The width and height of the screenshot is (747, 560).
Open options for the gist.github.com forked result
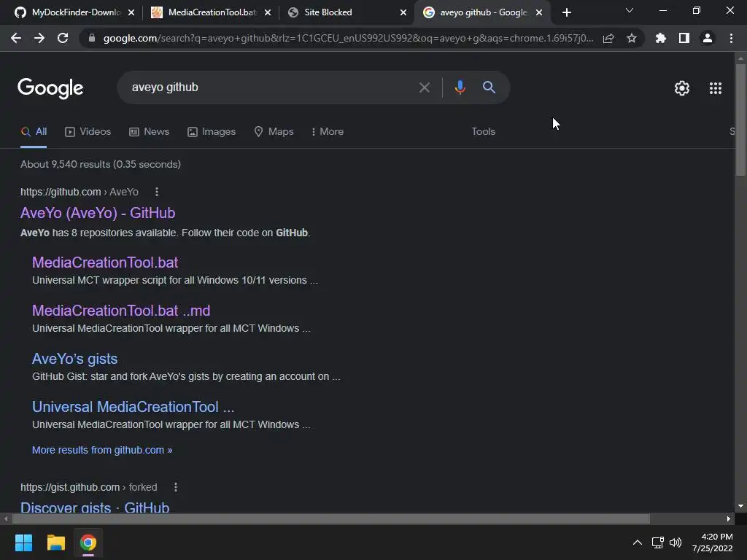click(176, 487)
